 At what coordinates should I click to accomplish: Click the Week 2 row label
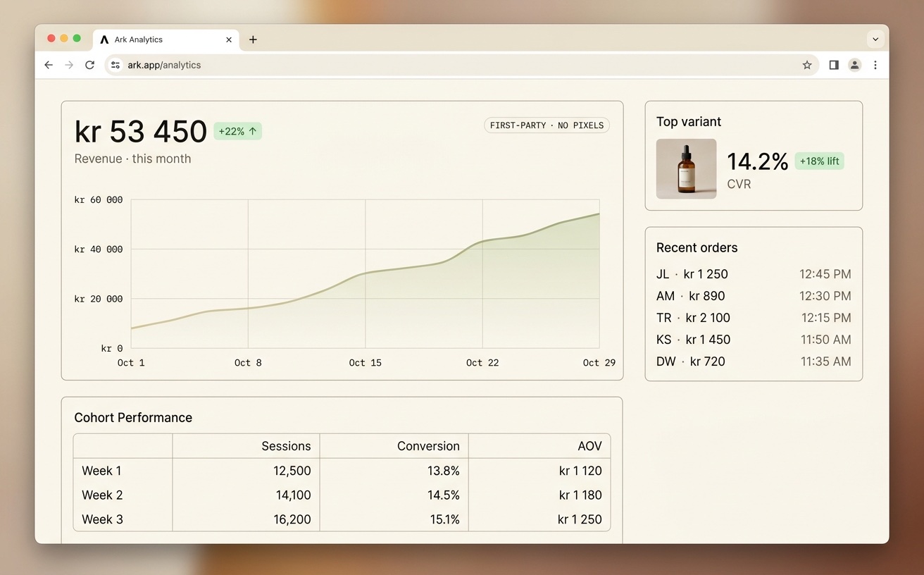[102, 495]
